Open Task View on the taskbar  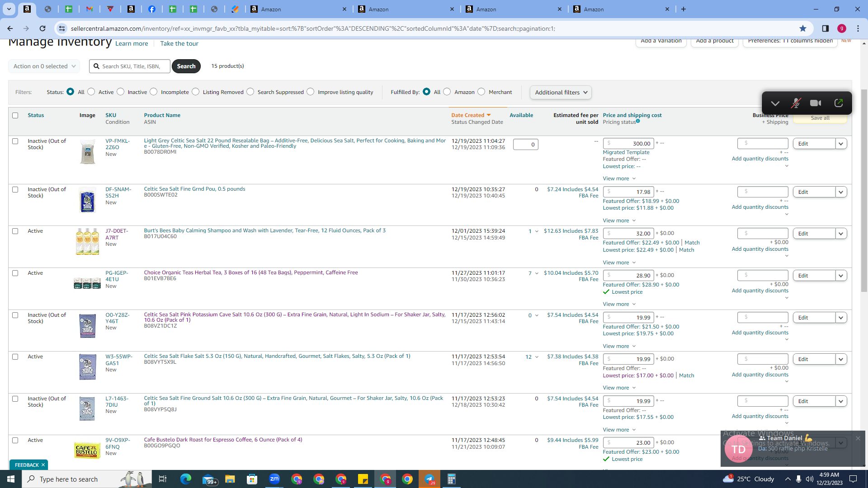(x=162, y=479)
